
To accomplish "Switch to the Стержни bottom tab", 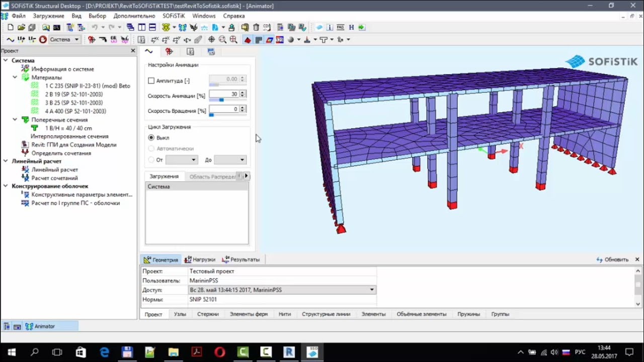I will point(208,314).
